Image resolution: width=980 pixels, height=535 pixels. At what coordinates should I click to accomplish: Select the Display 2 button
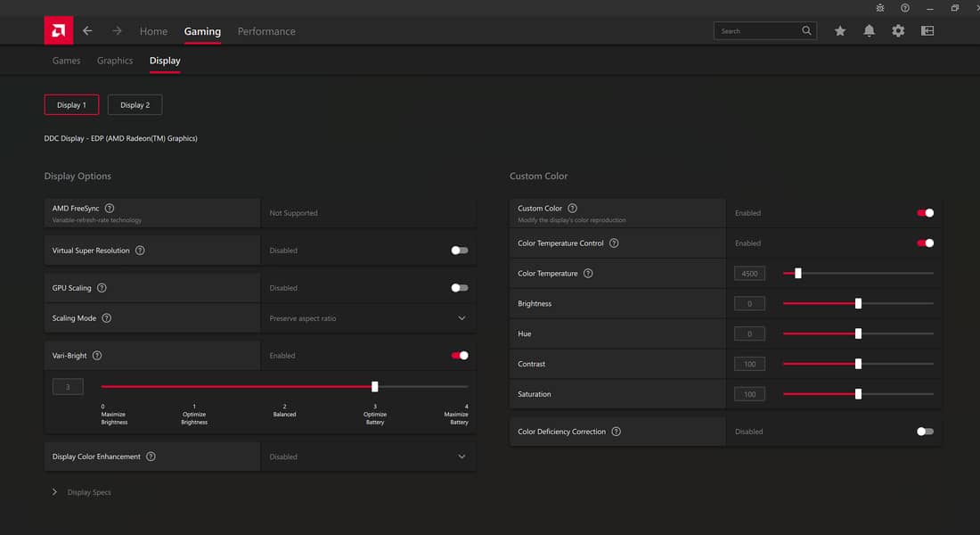(135, 105)
